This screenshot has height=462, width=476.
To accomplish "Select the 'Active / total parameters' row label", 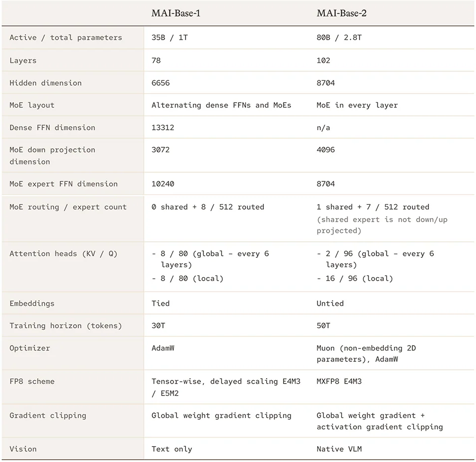I will tap(65, 38).
